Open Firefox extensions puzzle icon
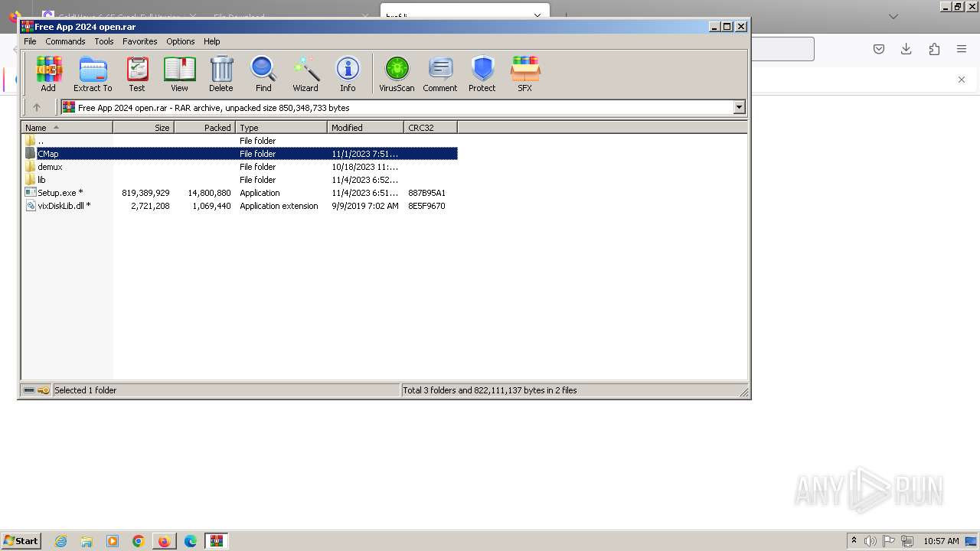 (x=934, y=49)
